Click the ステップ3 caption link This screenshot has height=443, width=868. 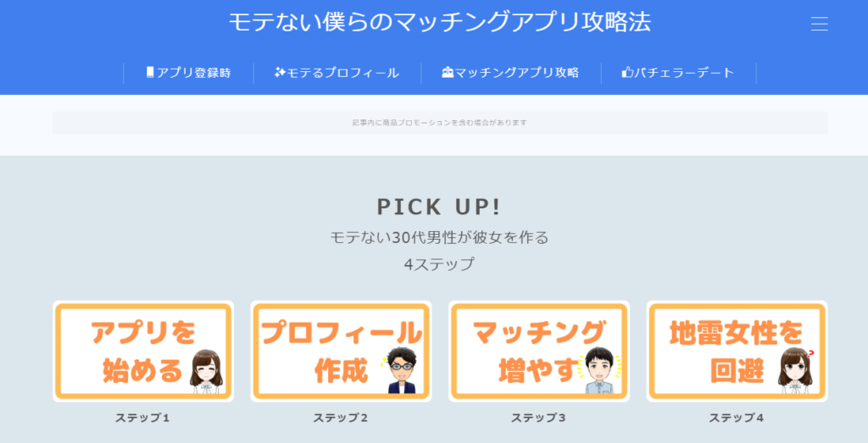[x=538, y=418]
